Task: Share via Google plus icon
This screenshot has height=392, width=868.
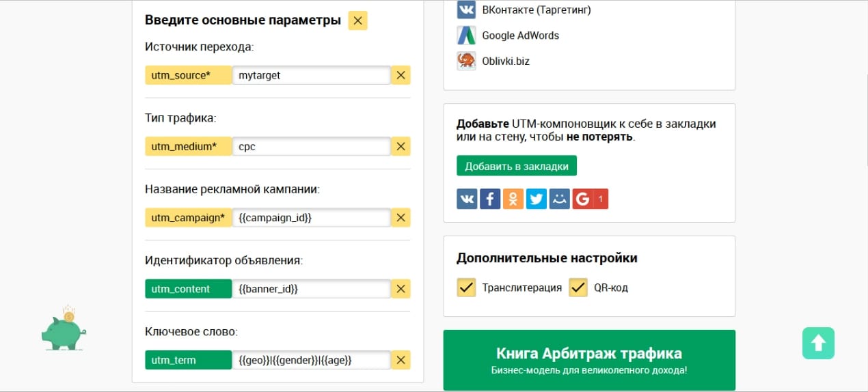Action: point(591,199)
